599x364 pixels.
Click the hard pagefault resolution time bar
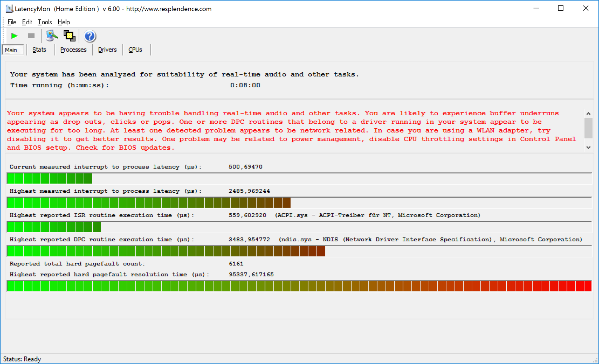pos(299,286)
